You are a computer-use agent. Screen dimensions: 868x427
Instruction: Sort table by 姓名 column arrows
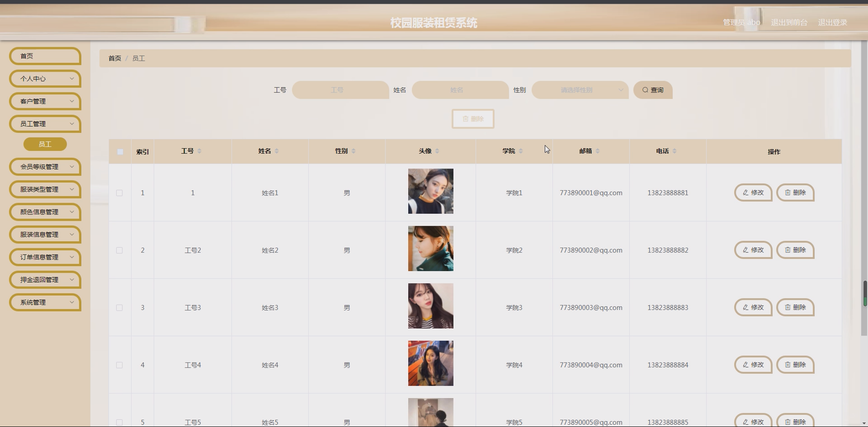pyautogui.click(x=277, y=151)
